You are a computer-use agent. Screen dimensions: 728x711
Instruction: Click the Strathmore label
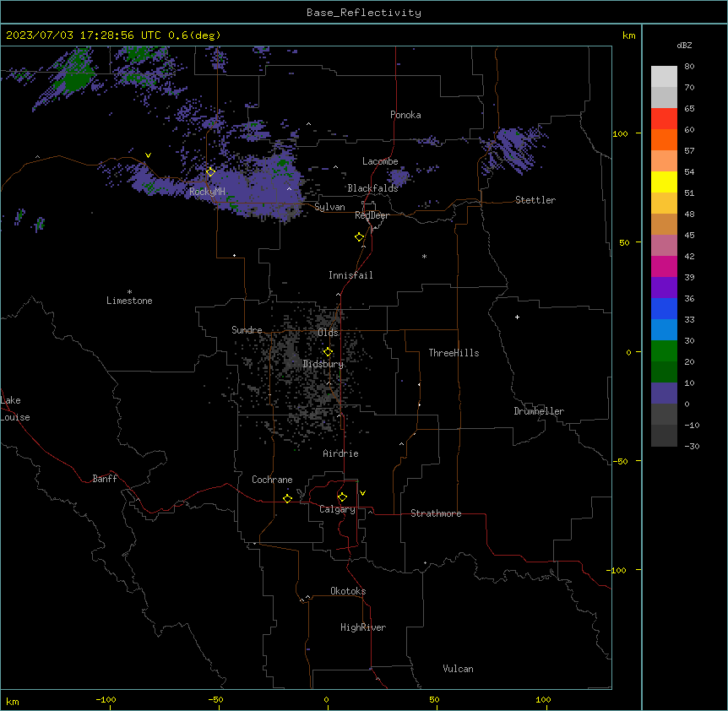coord(436,513)
